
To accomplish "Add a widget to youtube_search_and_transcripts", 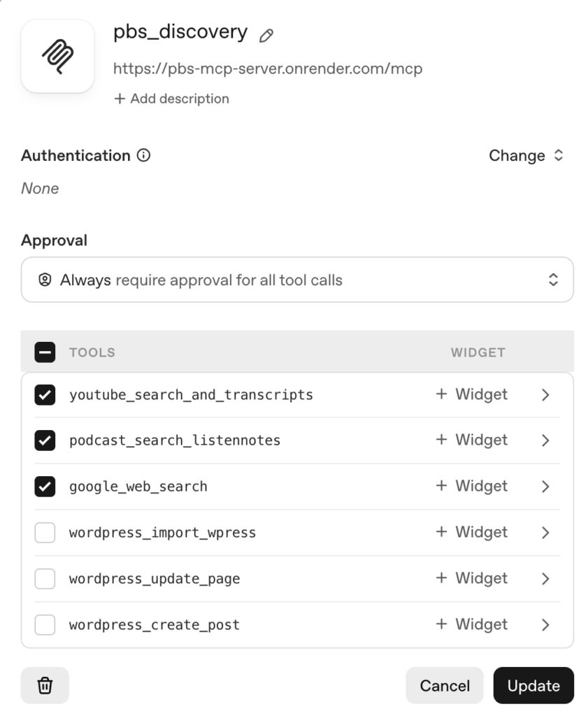I will click(x=471, y=394).
